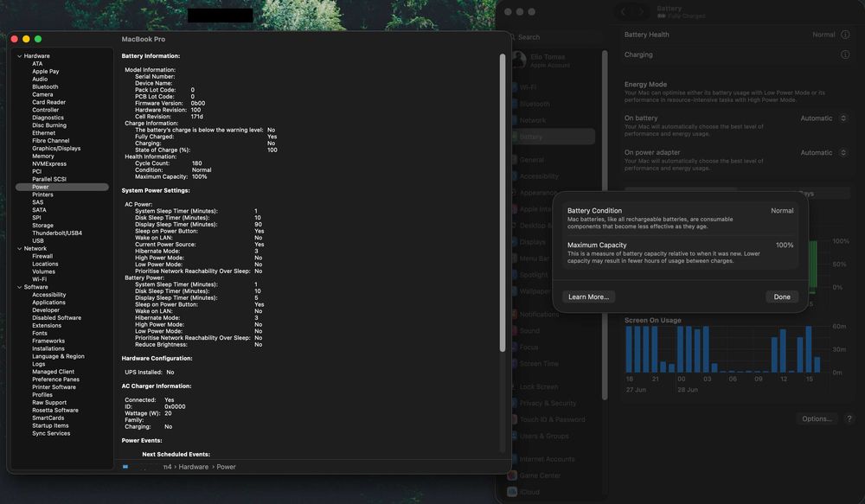The height and width of the screenshot is (504, 865).
Task: Click Charging info icon
Action: point(845,54)
